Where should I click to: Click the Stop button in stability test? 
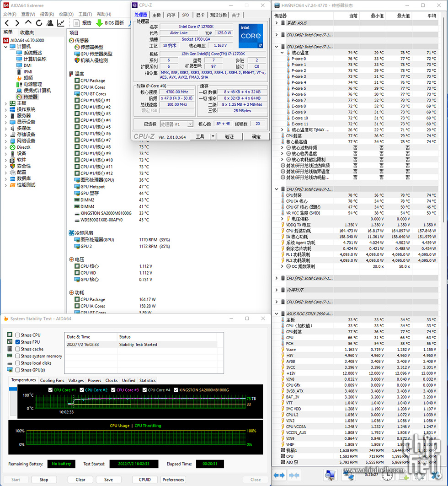[44, 480]
